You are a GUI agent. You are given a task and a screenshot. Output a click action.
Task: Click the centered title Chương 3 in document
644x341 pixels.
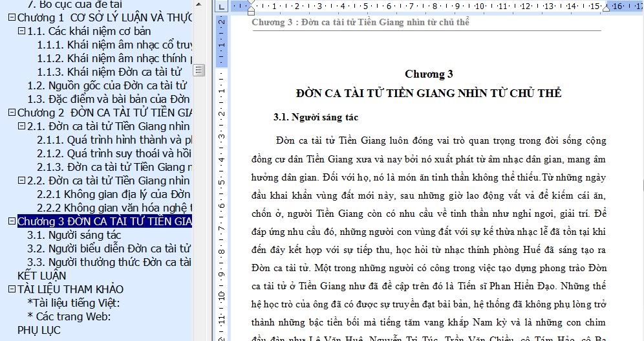[429, 74]
